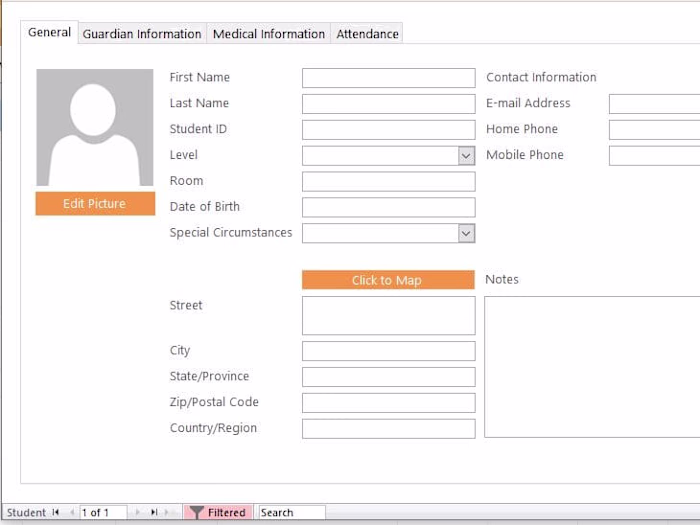Image resolution: width=700 pixels, height=525 pixels.
Task: Click inside the Notes text area
Action: click(x=592, y=367)
